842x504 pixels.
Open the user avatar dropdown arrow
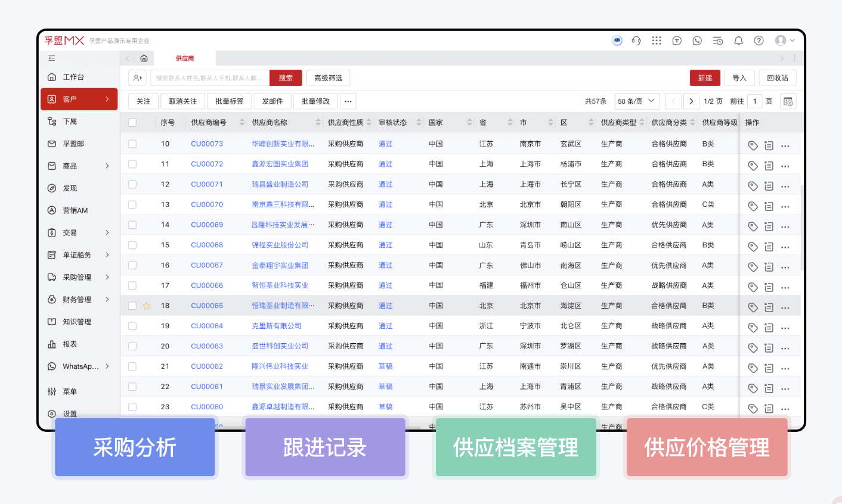(791, 41)
